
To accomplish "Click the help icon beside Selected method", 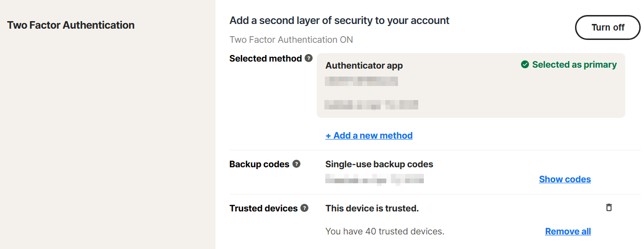I will (x=308, y=58).
